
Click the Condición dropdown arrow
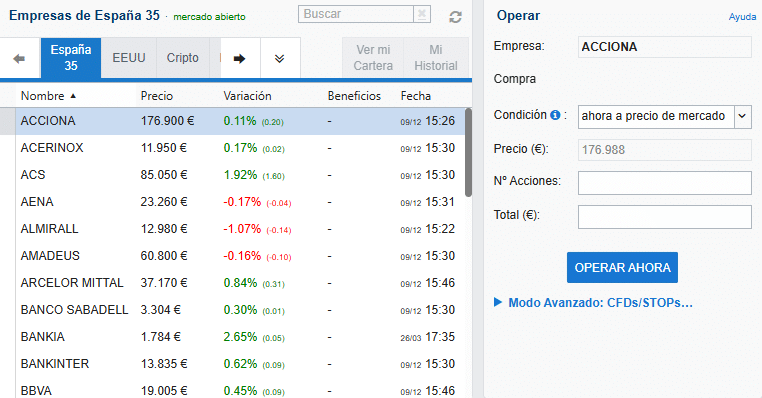click(x=742, y=117)
